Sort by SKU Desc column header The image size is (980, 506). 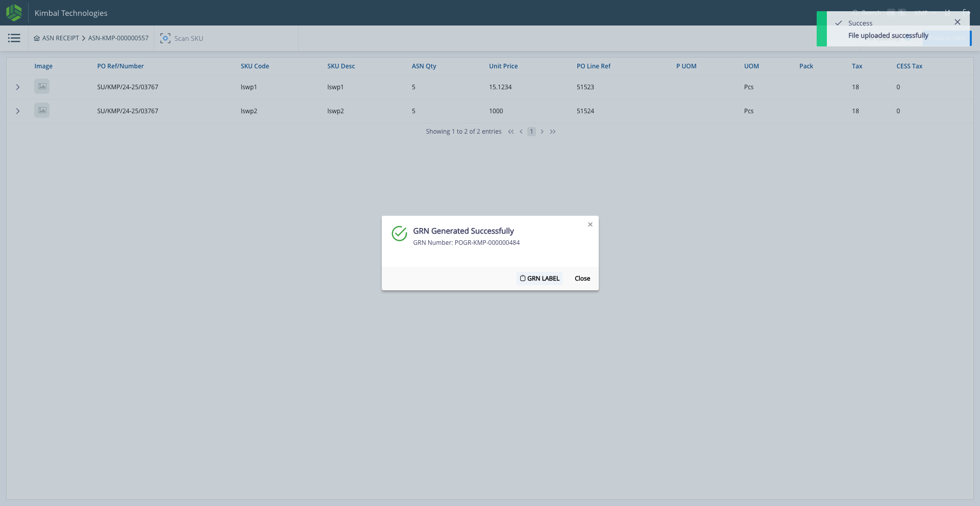pyautogui.click(x=341, y=66)
